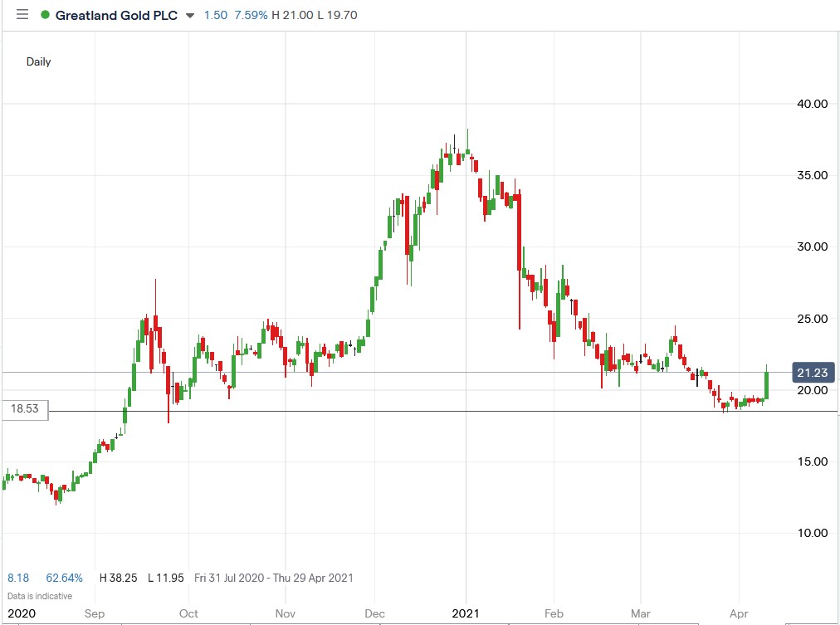Viewport: 840px width, 625px height.
Task: Click the Daily timeframe label
Action: (40, 61)
